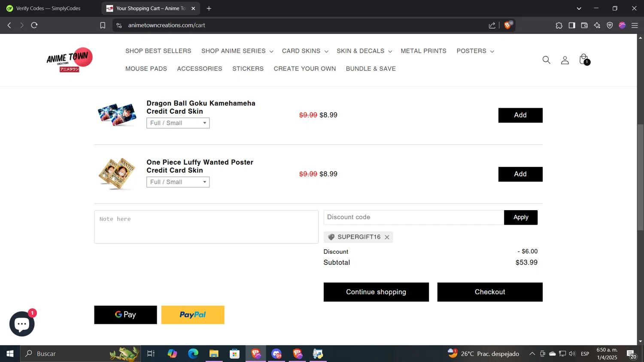
Task: Open Metal Prints page
Action: pos(423,51)
